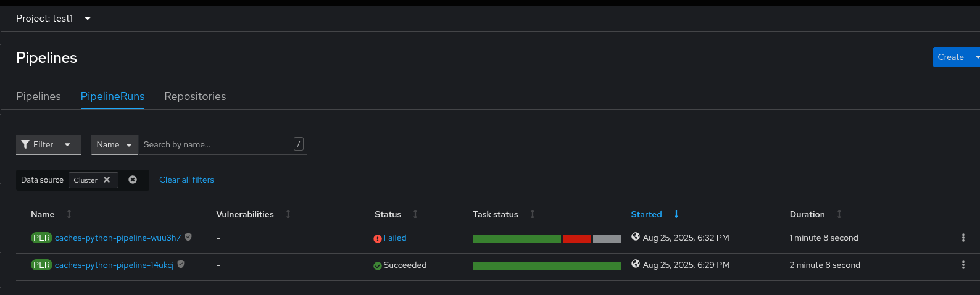Switch to the Repositories tab
Viewport: 980px width, 295px height.
tap(195, 96)
